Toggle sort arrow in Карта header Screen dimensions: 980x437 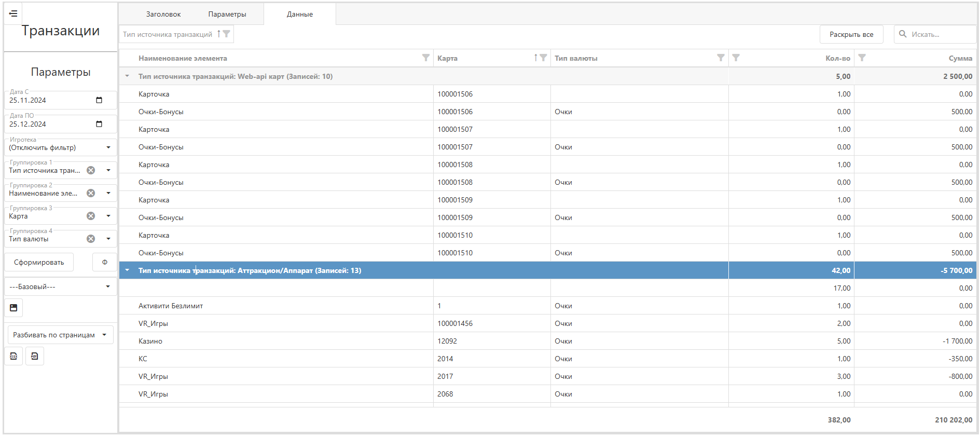536,58
